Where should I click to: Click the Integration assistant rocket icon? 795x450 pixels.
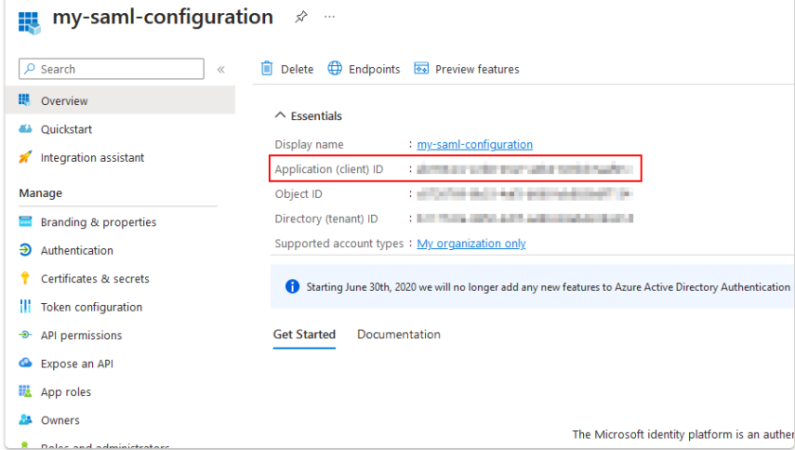pyautogui.click(x=25, y=157)
